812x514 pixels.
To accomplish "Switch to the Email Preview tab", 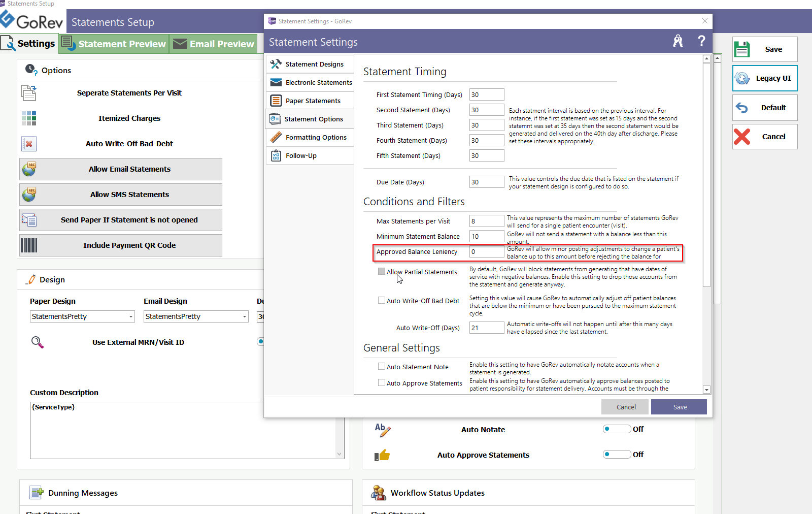I will click(x=213, y=44).
